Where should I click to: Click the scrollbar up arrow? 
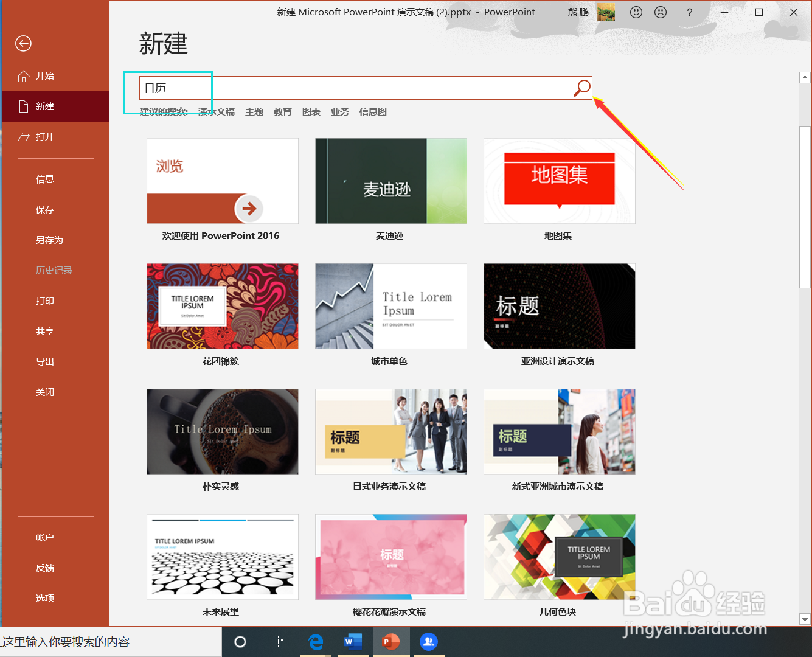805,77
